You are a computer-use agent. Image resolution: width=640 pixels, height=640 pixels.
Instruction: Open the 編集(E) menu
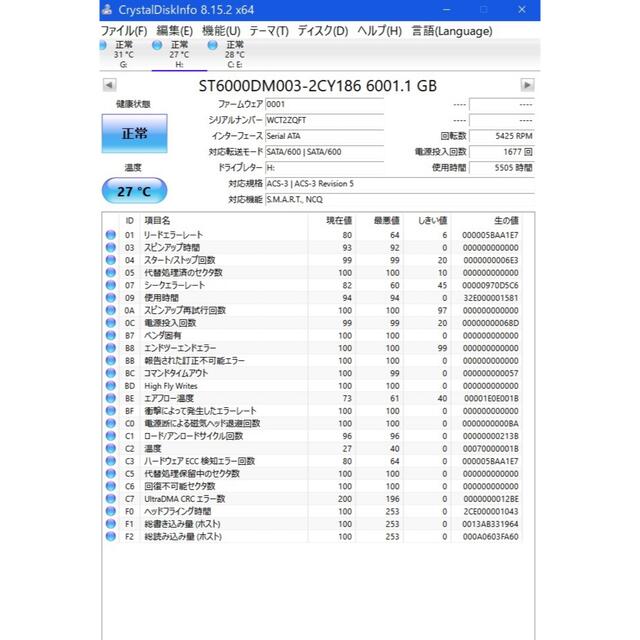coord(174,31)
